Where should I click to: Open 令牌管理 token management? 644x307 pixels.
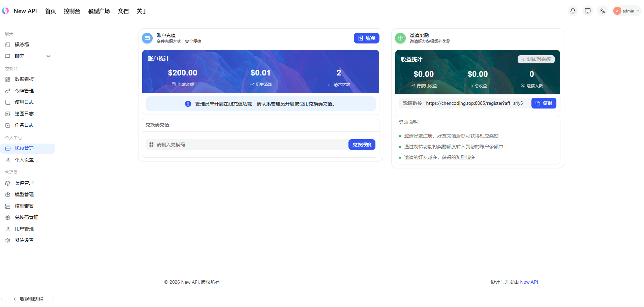click(x=24, y=91)
